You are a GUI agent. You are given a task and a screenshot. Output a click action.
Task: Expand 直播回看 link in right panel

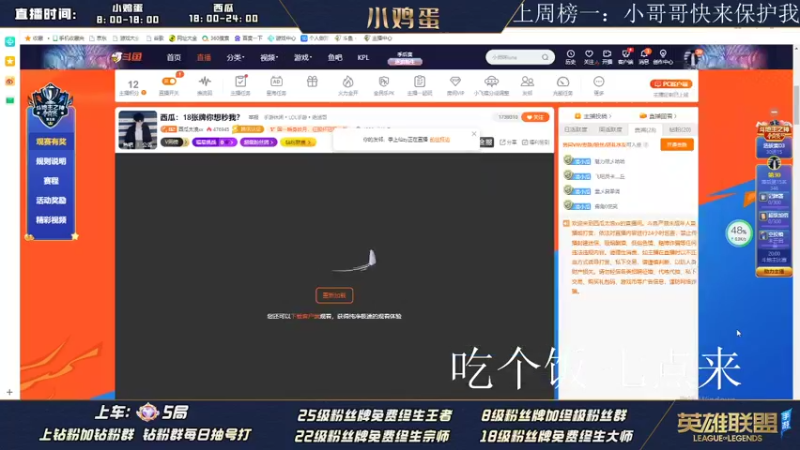click(x=658, y=116)
